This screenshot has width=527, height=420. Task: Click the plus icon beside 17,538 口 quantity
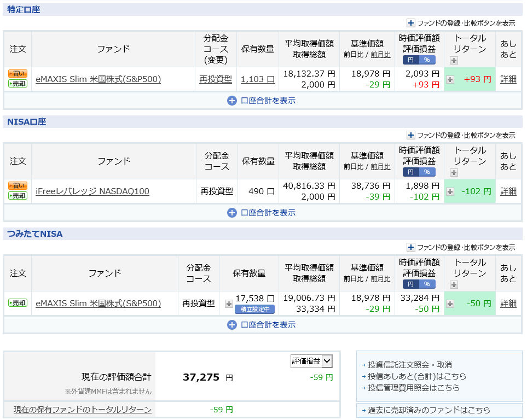[229, 304]
